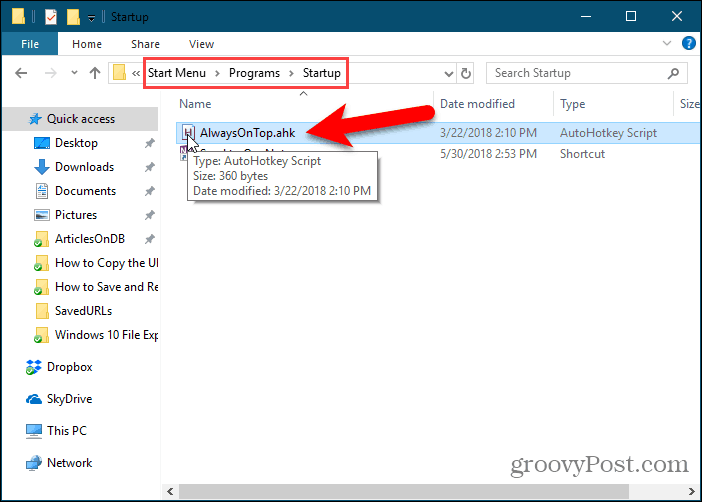Open Help with the question mark icon

coord(689,43)
